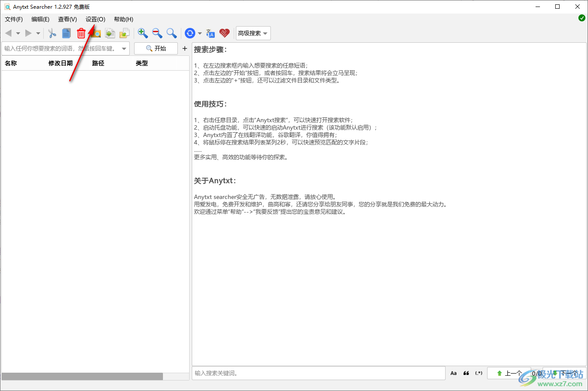
Task: Open the 文件(F) menu
Action: click(x=14, y=19)
